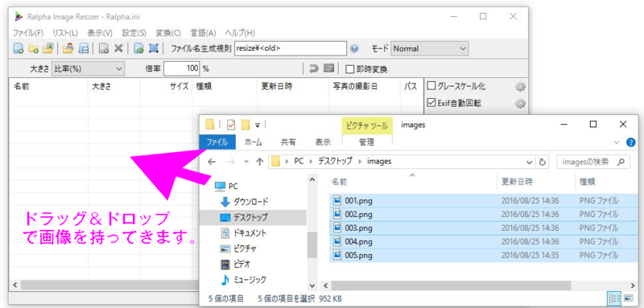
Task: Expand the Explorer ribbon with the chevron
Action: pyautogui.click(x=616, y=142)
